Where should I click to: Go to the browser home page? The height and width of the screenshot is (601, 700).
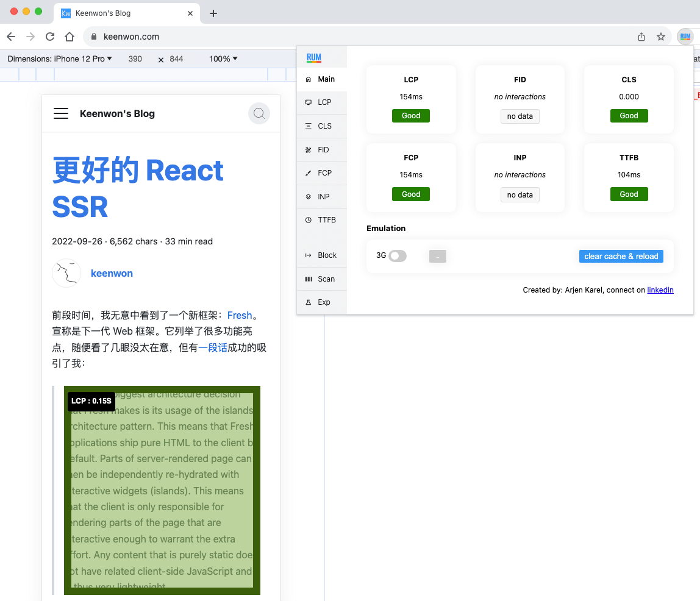70,37
